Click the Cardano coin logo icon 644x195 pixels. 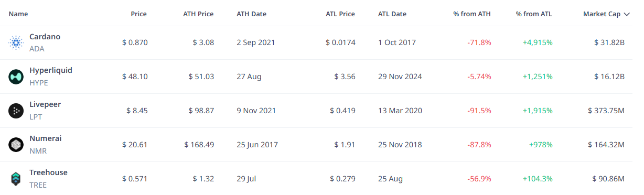coord(16,42)
